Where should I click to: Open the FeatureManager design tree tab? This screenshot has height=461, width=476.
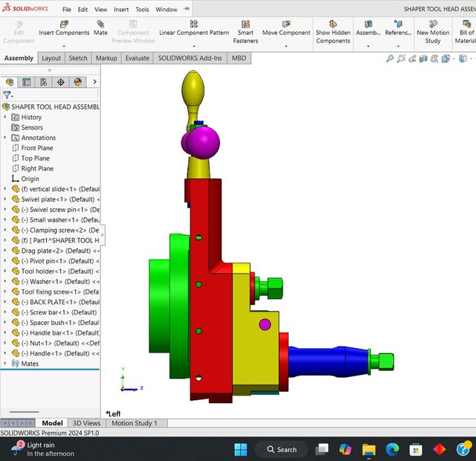[10, 82]
